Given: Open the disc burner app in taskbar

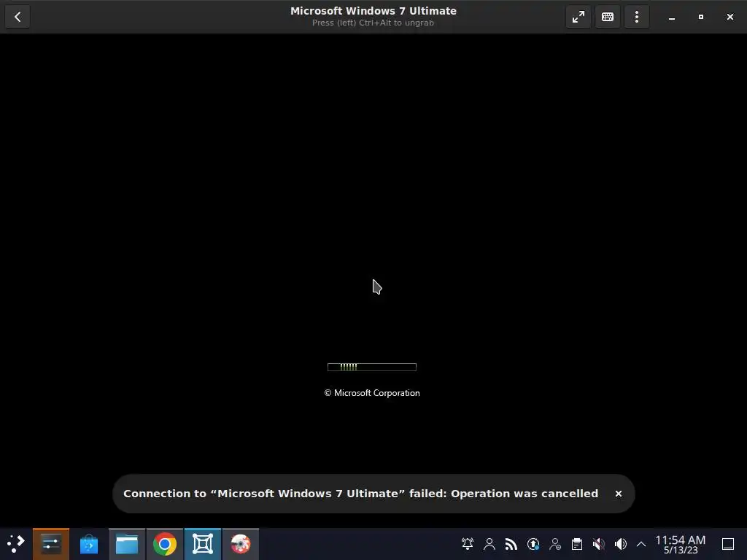Looking at the screenshot, I should [241, 544].
